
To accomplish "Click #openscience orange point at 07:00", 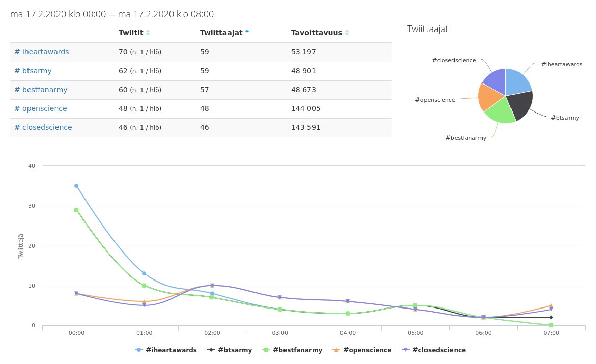I will point(551,305).
